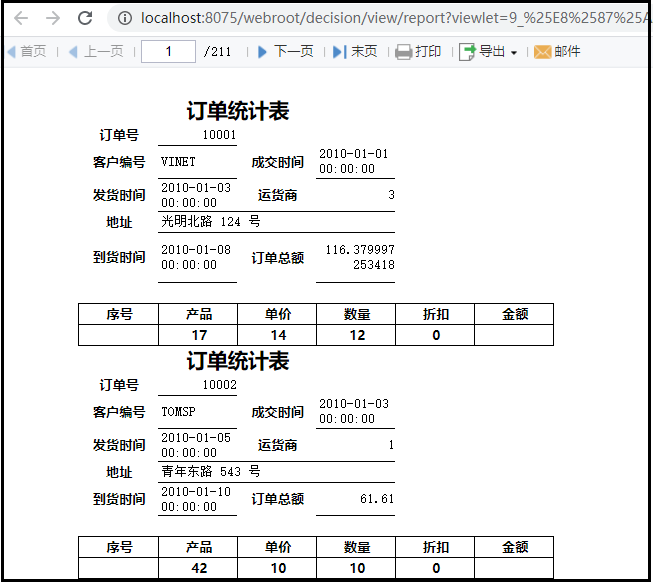The width and height of the screenshot is (653, 583).
Task: Click the printer icon
Action: [403, 52]
